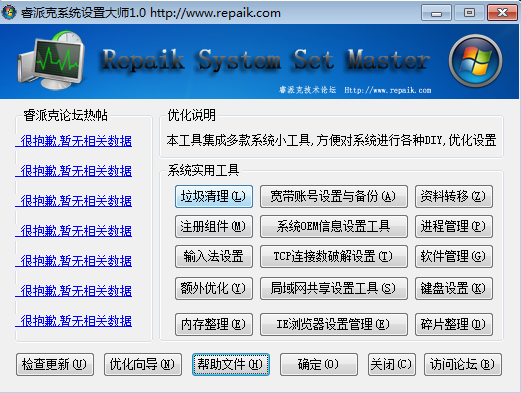
Task: Click the app icon in the title bar
Action: [x=9, y=12]
